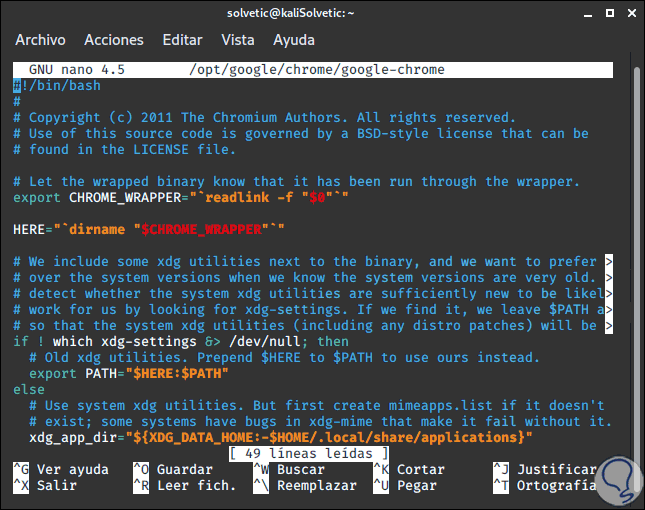Click the ^U Pegar shortcut
The height and width of the screenshot is (510, 645).
click(x=405, y=485)
